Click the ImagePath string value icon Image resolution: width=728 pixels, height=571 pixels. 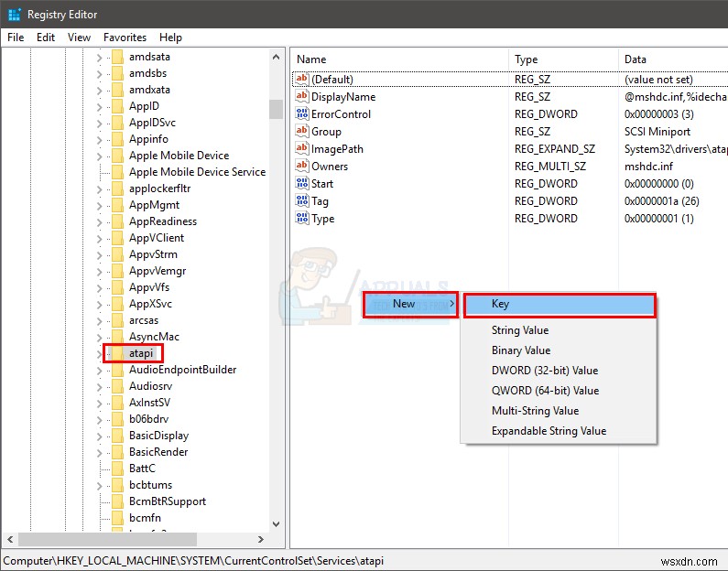pyautogui.click(x=302, y=148)
